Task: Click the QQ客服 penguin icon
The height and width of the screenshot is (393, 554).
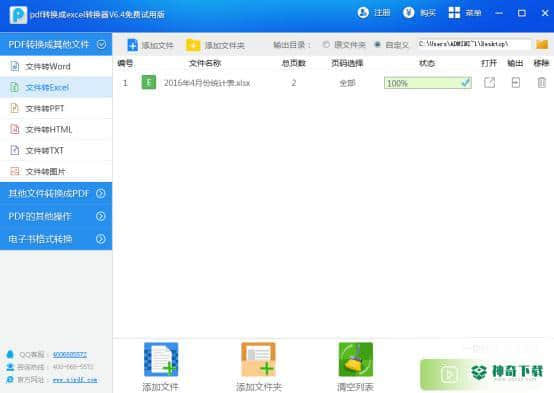Action: click(x=10, y=354)
